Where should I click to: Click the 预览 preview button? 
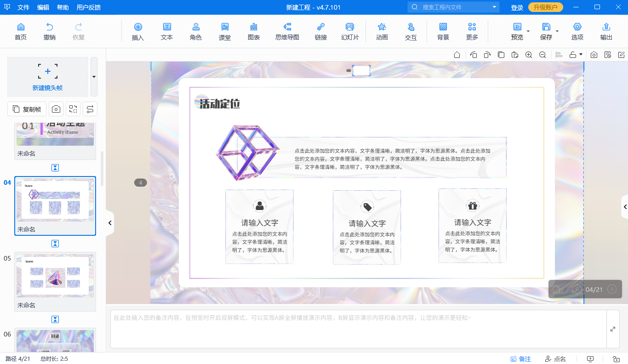(x=517, y=32)
